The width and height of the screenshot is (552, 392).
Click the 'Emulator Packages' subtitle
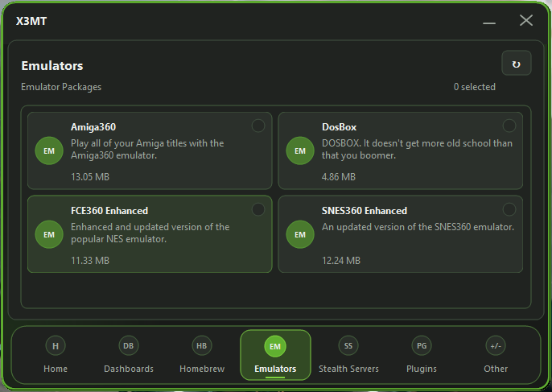tap(61, 87)
